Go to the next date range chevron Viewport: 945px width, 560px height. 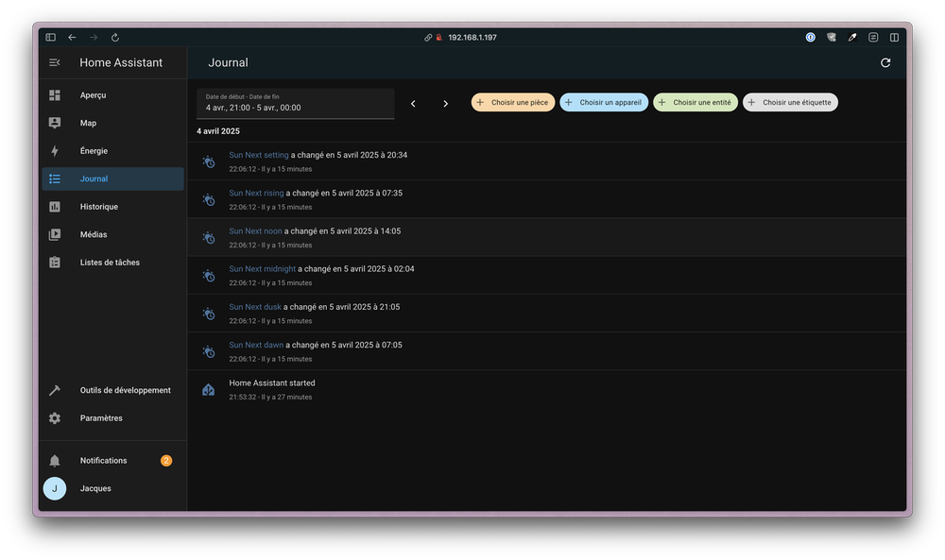click(x=445, y=104)
